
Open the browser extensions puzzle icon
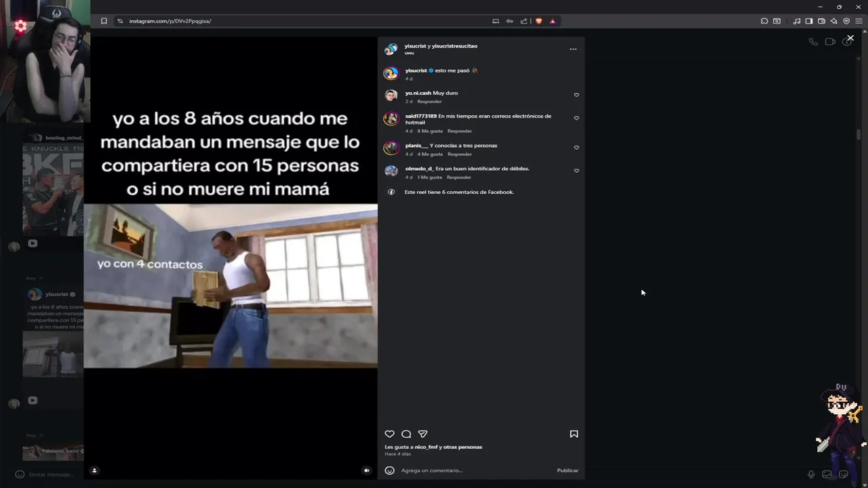pyautogui.click(x=764, y=21)
